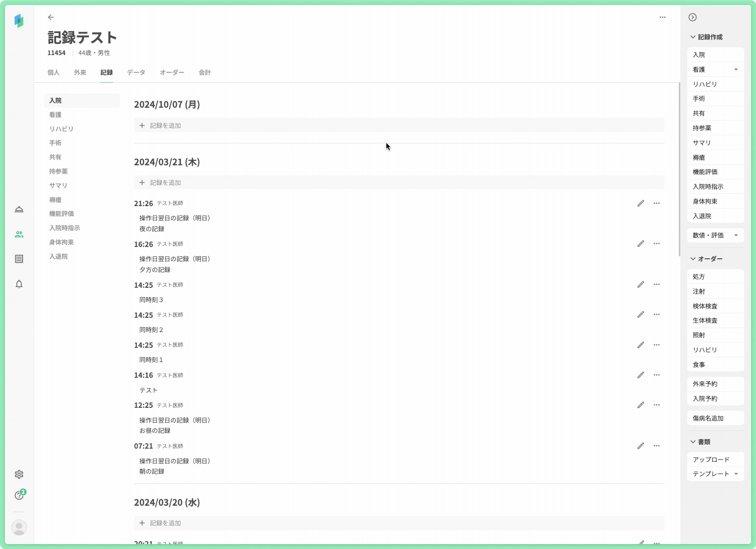Open settings gear in sidebar

click(19, 474)
